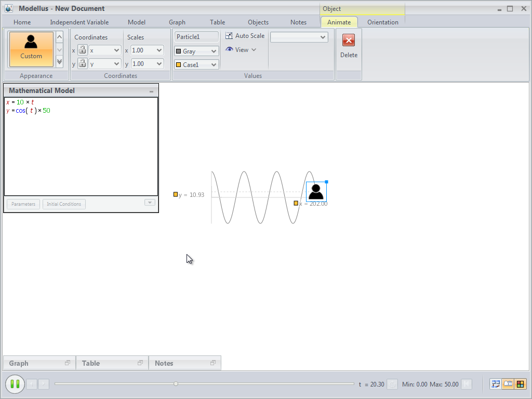The image size is (532, 399).
Task: Click the blue resize handle on particle
Action: (x=326, y=182)
